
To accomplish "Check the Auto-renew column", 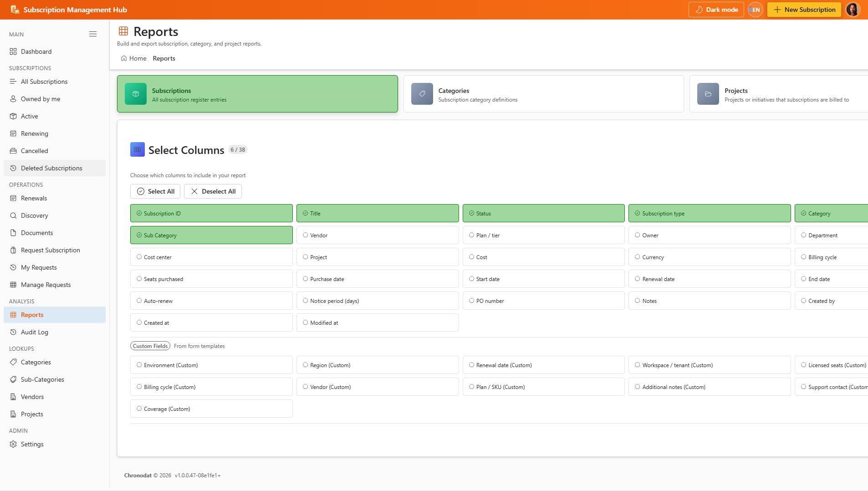I will 211,301.
